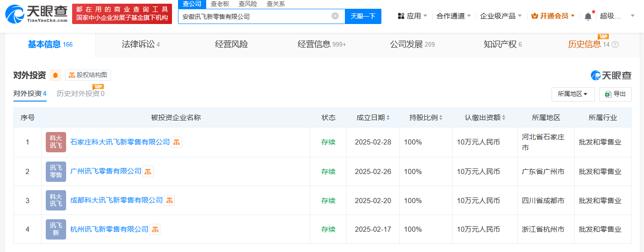Click date 2025-02-26 cell
The image size is (644, 252).
point(373,172)
